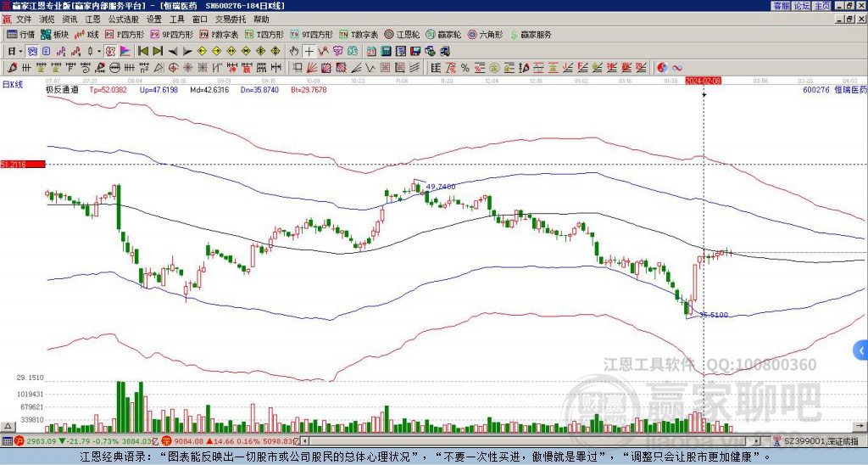The image size is (868, 465).
Task: Open the T数字表 tool
Action: click(x=359, y=34)
